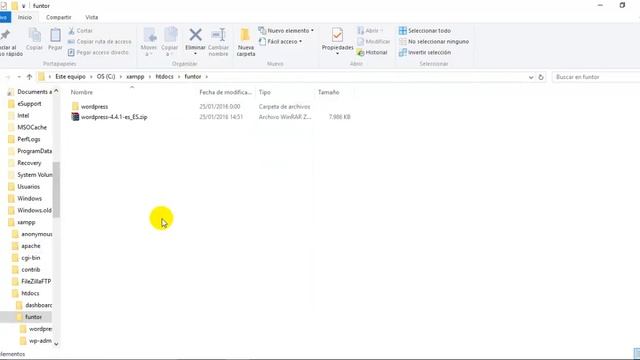Open the recent locations dropdown arrow

coord(19,77)
